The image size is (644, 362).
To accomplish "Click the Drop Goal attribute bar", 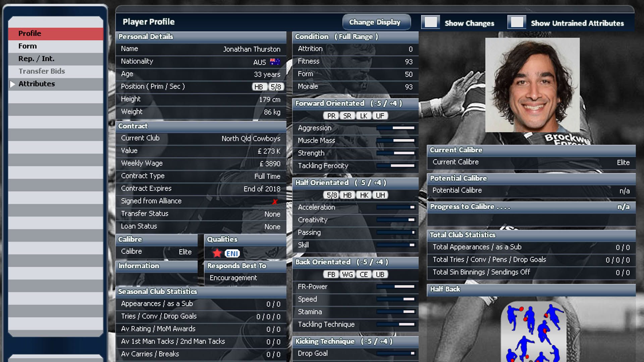I will point(395,353).
